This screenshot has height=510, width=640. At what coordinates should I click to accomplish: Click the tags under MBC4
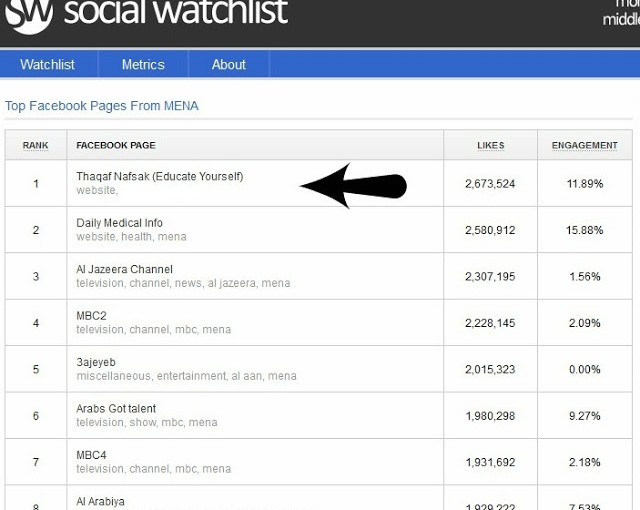tap(153, 469)
